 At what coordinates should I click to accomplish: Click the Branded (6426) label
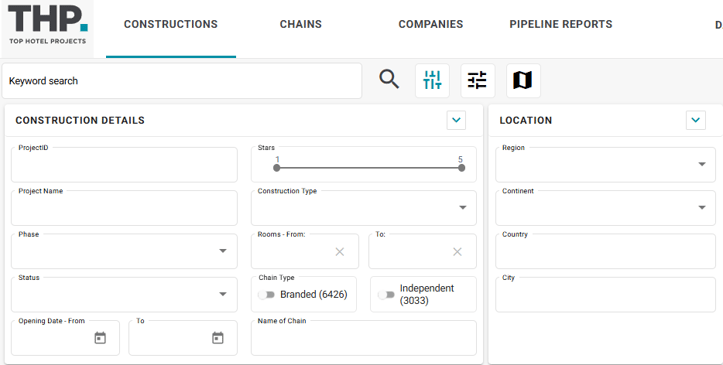[314, 294]
